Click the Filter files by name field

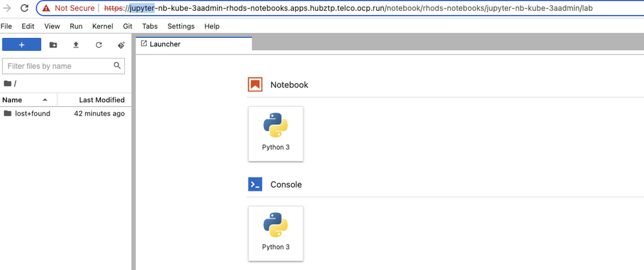[x=58, y=66]
